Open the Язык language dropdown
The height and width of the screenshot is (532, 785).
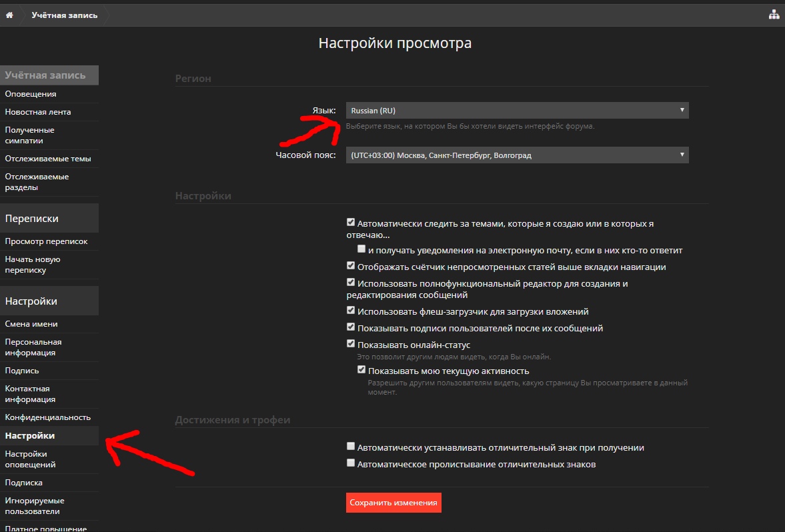pos(517,111)
